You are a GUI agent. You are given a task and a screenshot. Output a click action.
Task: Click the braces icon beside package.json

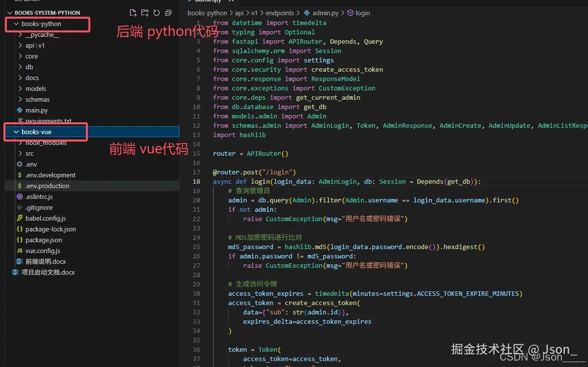20,240
